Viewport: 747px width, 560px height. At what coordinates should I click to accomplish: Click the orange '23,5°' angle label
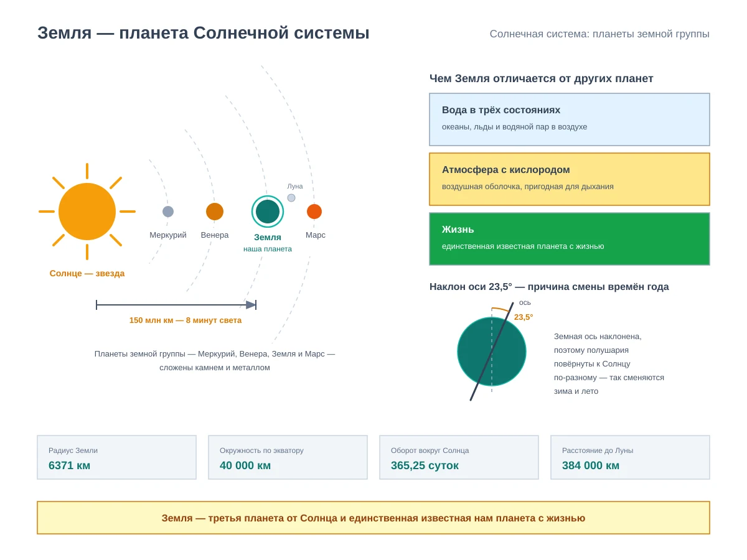coord(524,317)
